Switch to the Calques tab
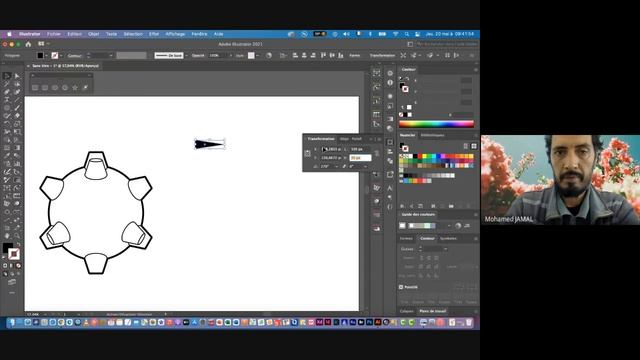 pos(407,311)
